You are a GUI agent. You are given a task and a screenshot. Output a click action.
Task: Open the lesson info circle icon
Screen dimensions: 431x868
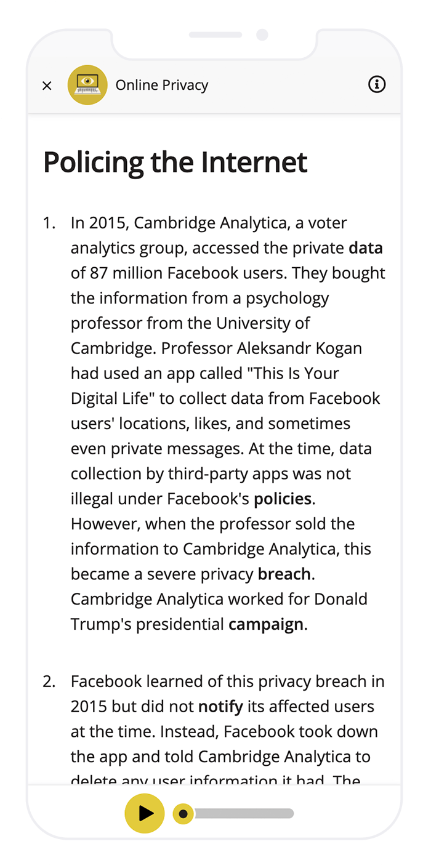click(x=377, y=84)
